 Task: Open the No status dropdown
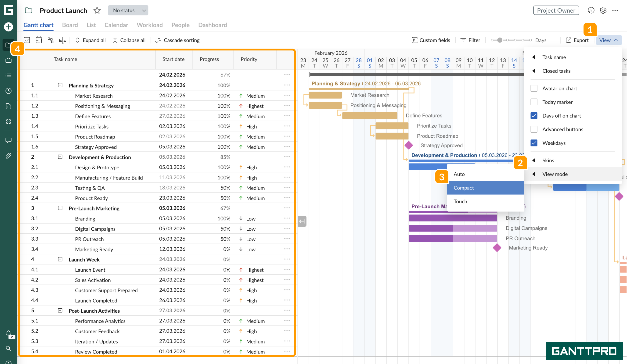[x=128, y=10]
